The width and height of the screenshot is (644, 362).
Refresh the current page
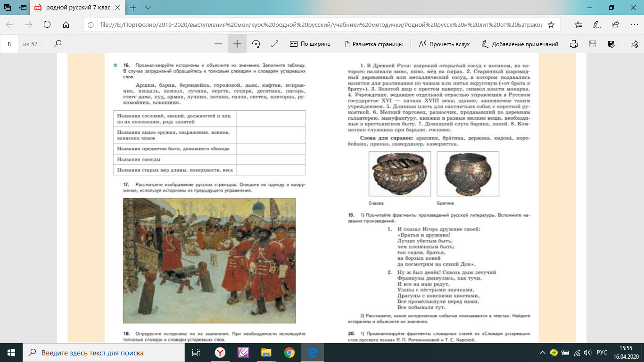coord(47,25)
